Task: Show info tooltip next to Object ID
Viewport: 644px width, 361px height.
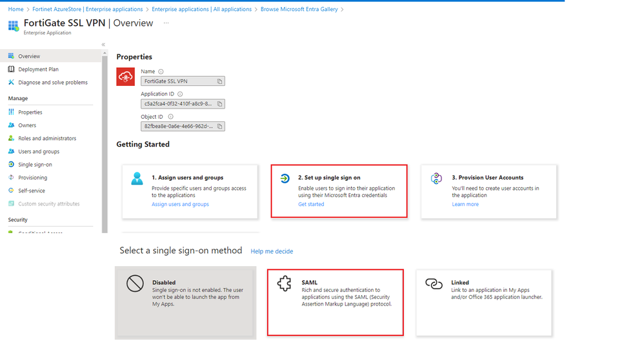Action: [170, 117]
